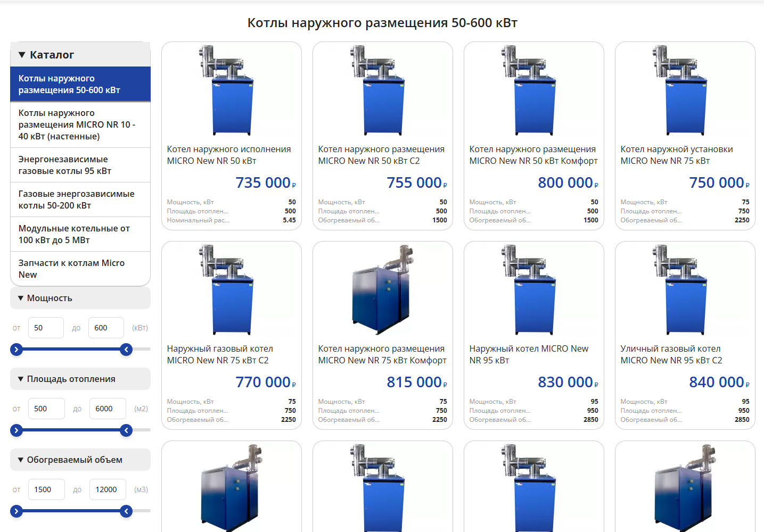Click the 830 000 ₽ price
This screenshot has width=764, height=532.
[568, 382]
